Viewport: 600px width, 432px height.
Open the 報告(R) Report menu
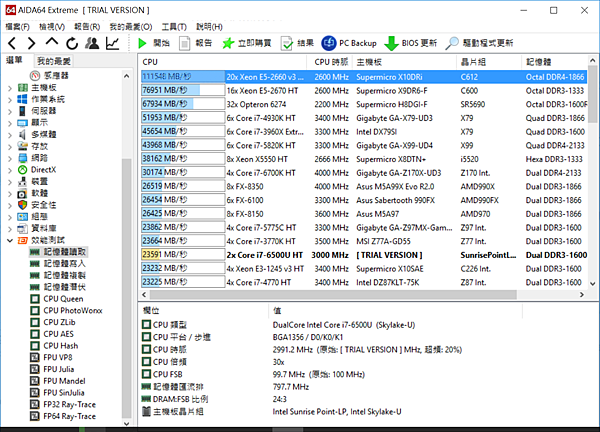point(87,27)
